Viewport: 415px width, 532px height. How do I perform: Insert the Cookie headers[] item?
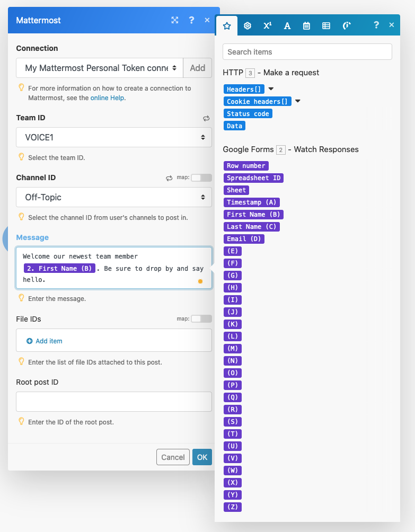click(257, 101)
